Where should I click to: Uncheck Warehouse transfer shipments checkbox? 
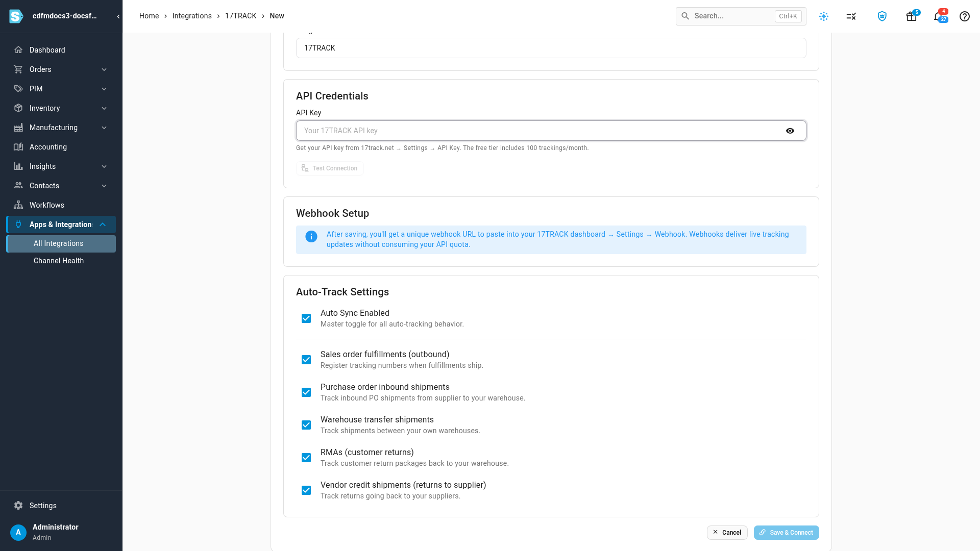[x=306, y=425]
